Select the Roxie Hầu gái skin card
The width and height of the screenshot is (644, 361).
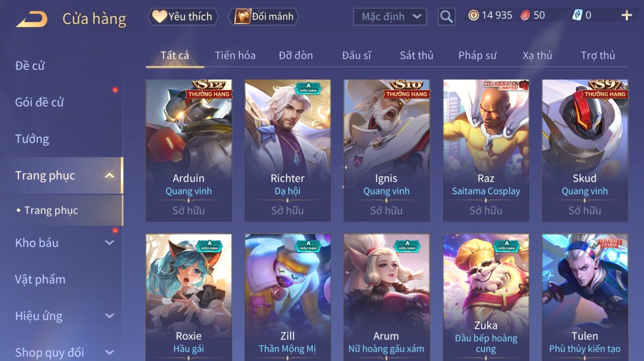coord(189,297)
